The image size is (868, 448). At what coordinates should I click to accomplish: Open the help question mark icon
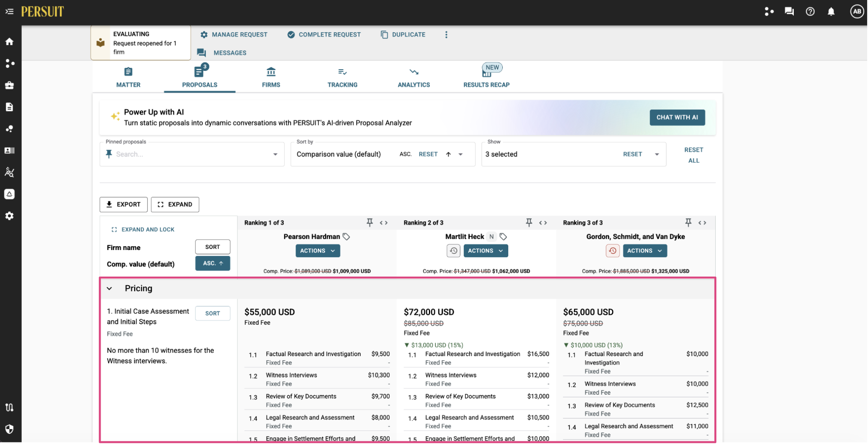point(810,11)
